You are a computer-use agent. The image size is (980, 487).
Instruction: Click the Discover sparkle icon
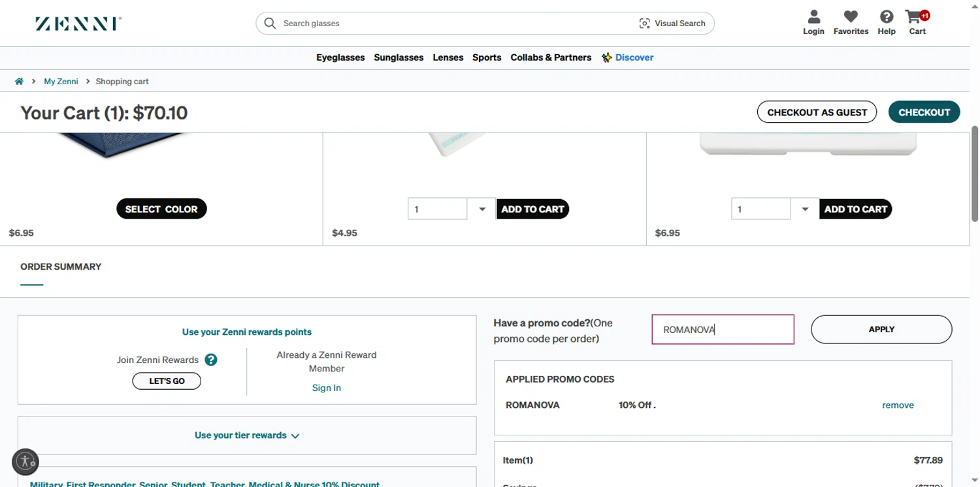click(607, 57)
